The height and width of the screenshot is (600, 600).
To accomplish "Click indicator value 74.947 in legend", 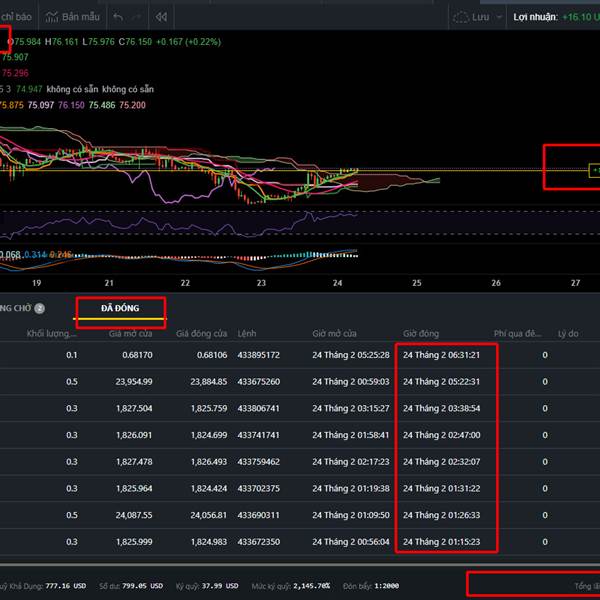I will click(29, 89).
